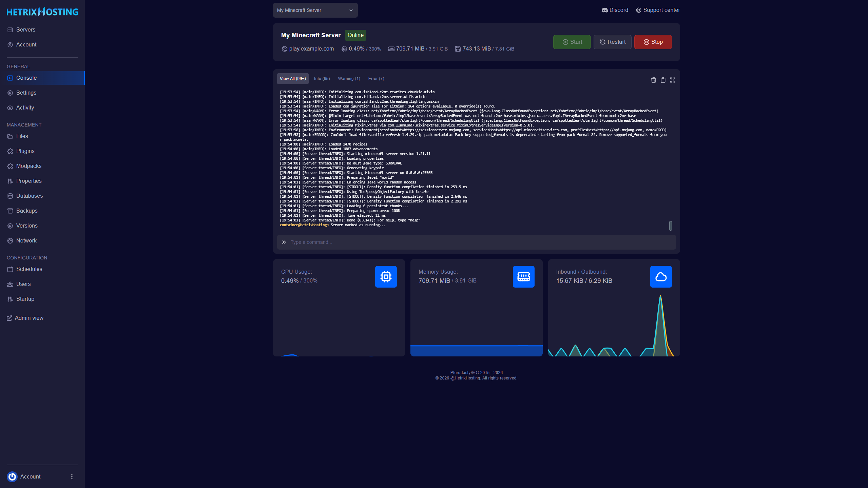Image resolution: width=868 pixels, height=488 pixels.
Task: Click the Settings gear icon in sidebar
Action: tap(10, 93)
